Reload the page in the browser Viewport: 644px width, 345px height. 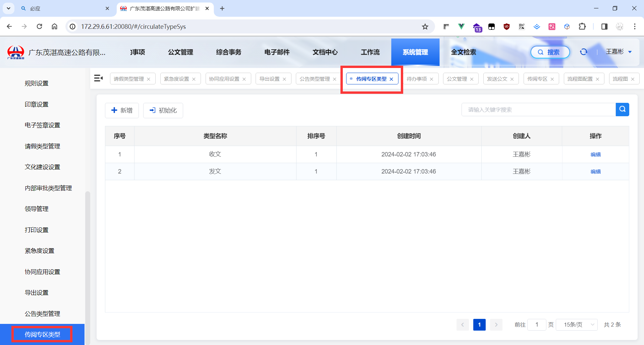tap(39, 26)
